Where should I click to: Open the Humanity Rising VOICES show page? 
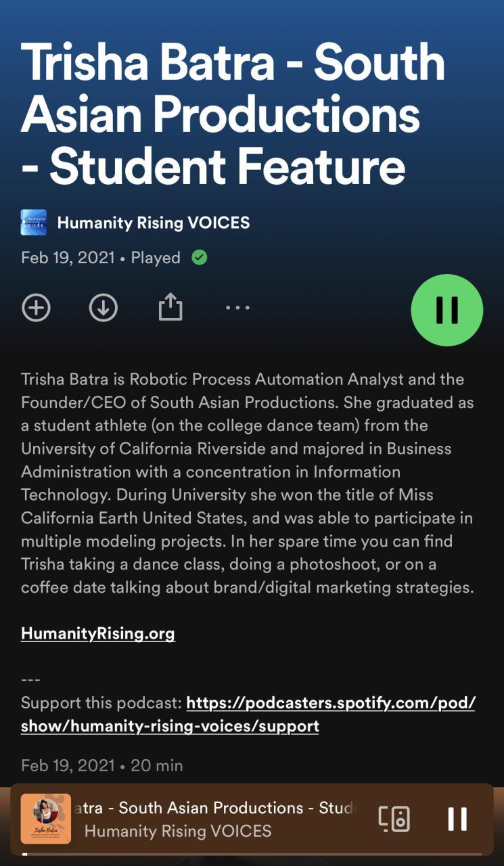[154, 223]
